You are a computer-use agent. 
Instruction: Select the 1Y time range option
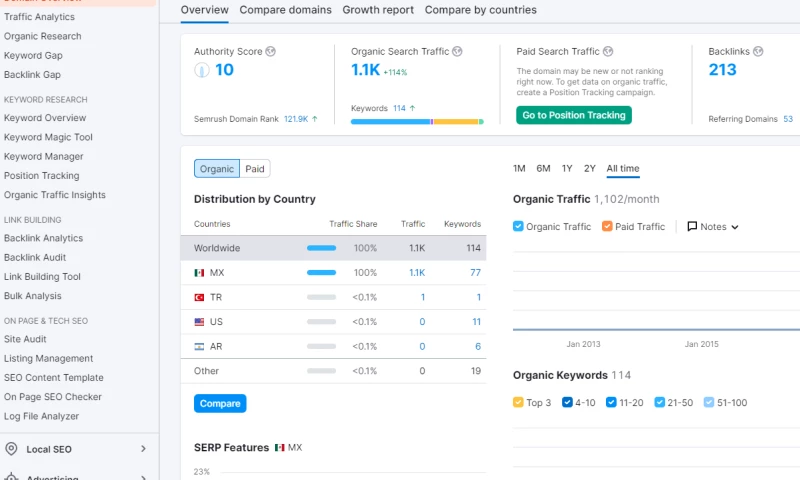point(567,168)
